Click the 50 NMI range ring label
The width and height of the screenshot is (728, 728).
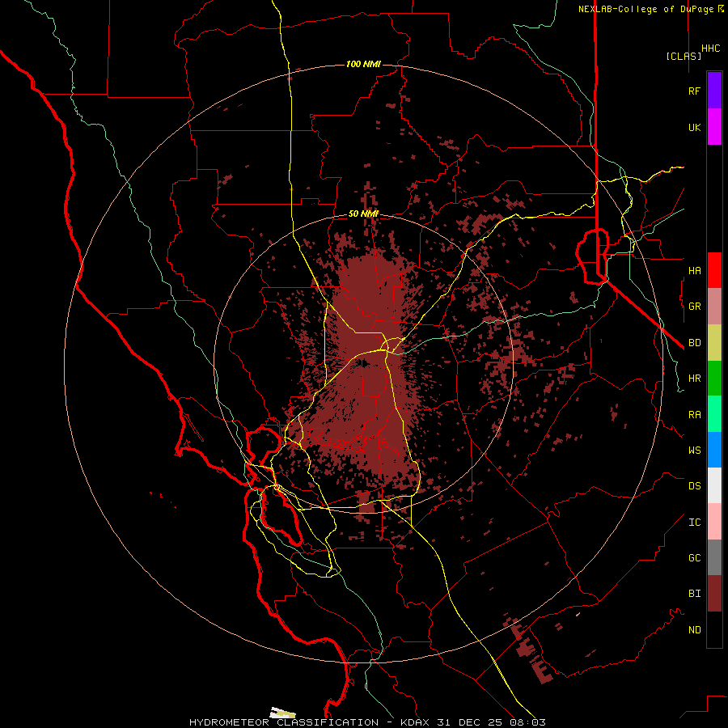click(x=363, y=214)
